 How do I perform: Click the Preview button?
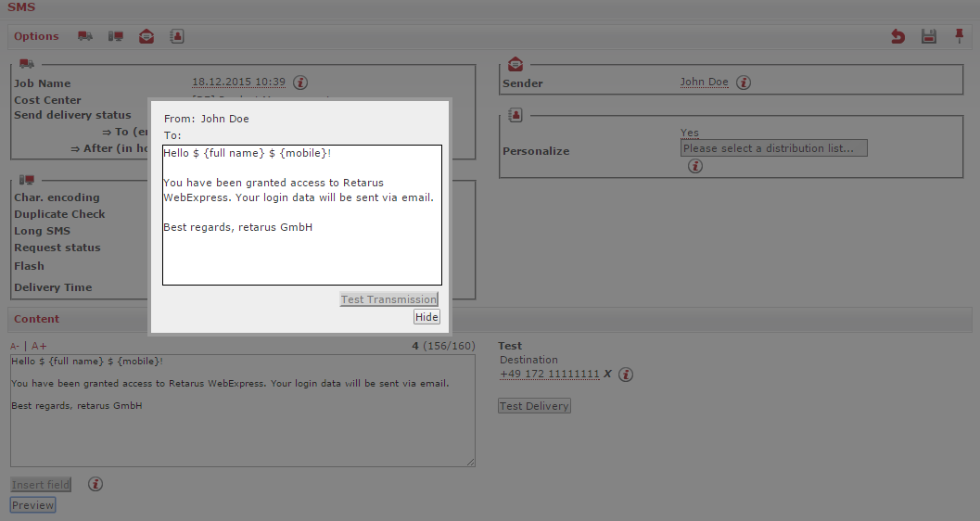coord(33,505)
